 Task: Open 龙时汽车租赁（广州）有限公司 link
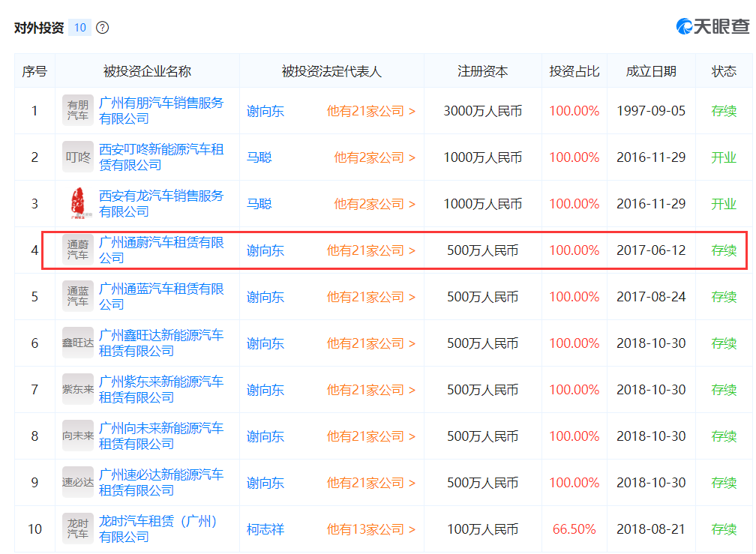tap(158, 529)
